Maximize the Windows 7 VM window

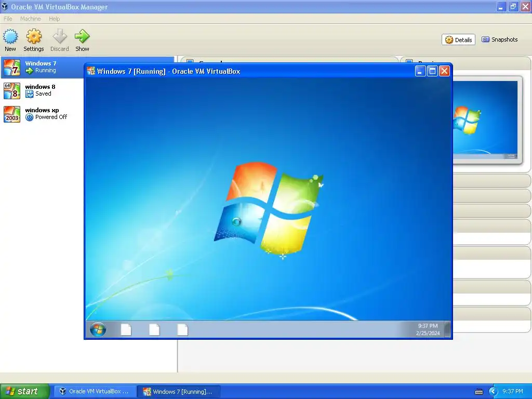(x=432, y=71)
